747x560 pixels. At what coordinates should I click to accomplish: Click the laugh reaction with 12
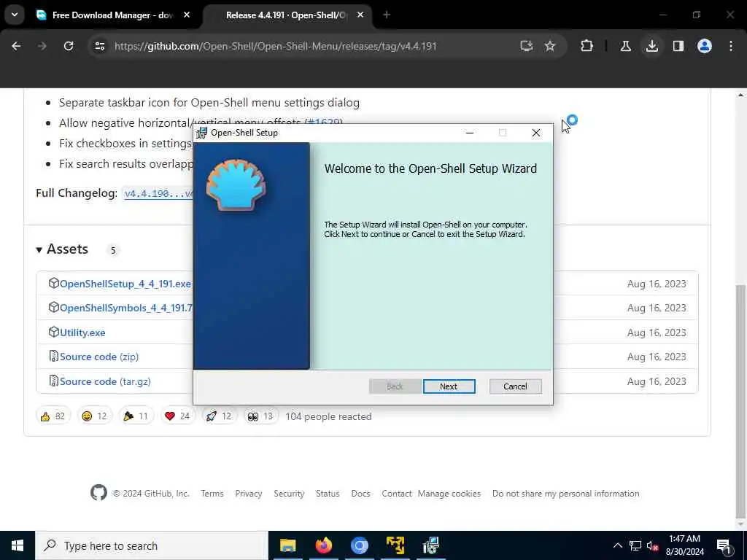94,416
